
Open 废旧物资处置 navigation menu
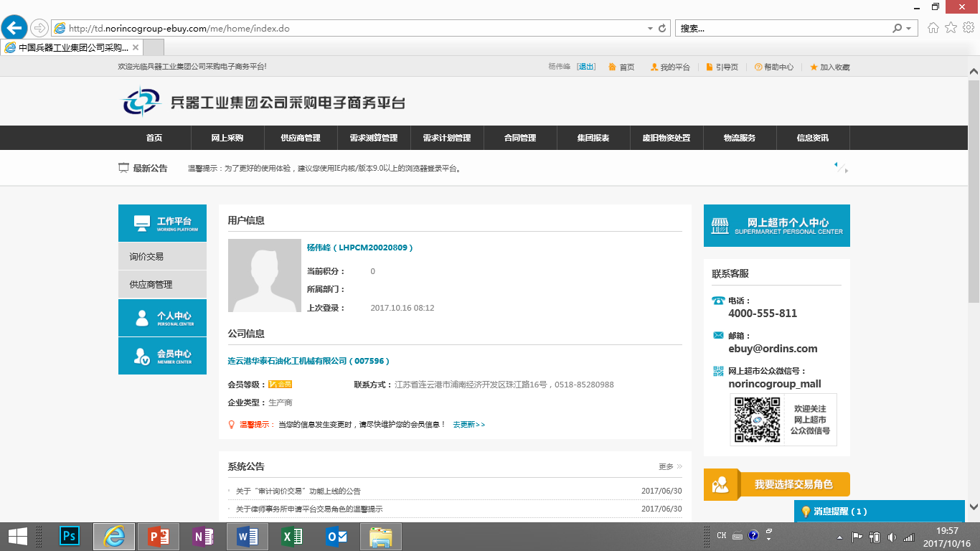click(666, 138)
